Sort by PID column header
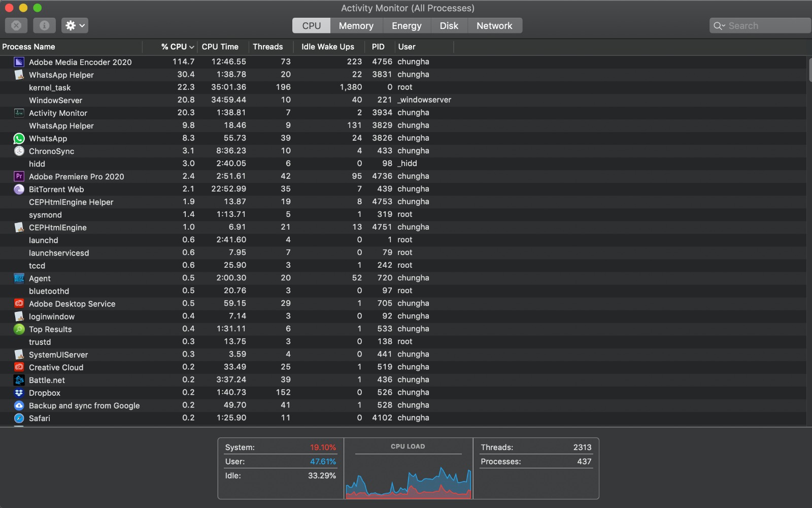 click(379, 47)
